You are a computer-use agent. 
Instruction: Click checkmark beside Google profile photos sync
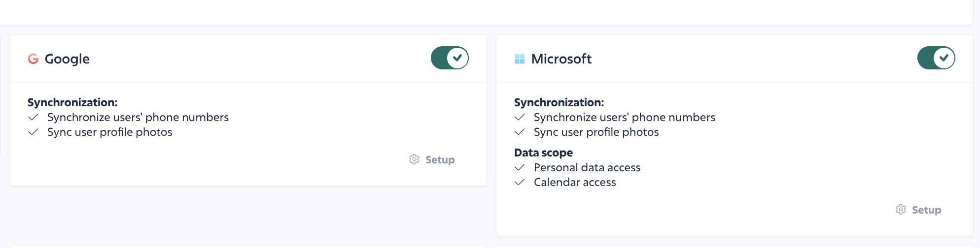pyautogui.click(x=33, y=132)
